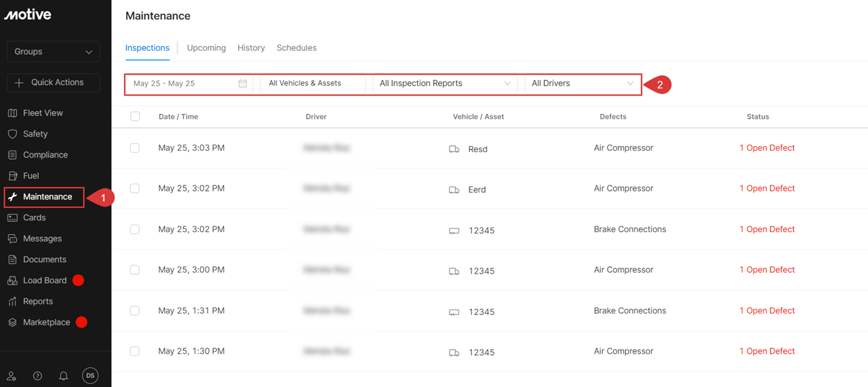Image resolution: width=868 pixels, height=387 pixels.
Task: Open the help question mark icon
Action: click(37, 376)
